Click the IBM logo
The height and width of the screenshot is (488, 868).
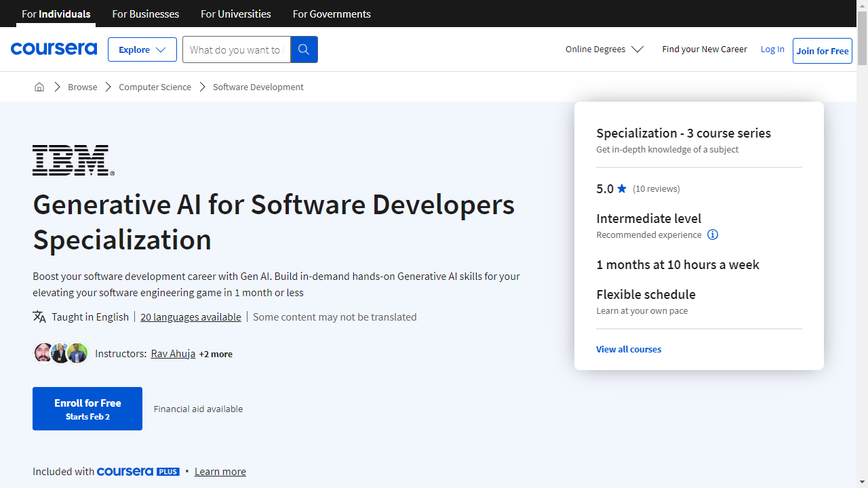point(73,160)
